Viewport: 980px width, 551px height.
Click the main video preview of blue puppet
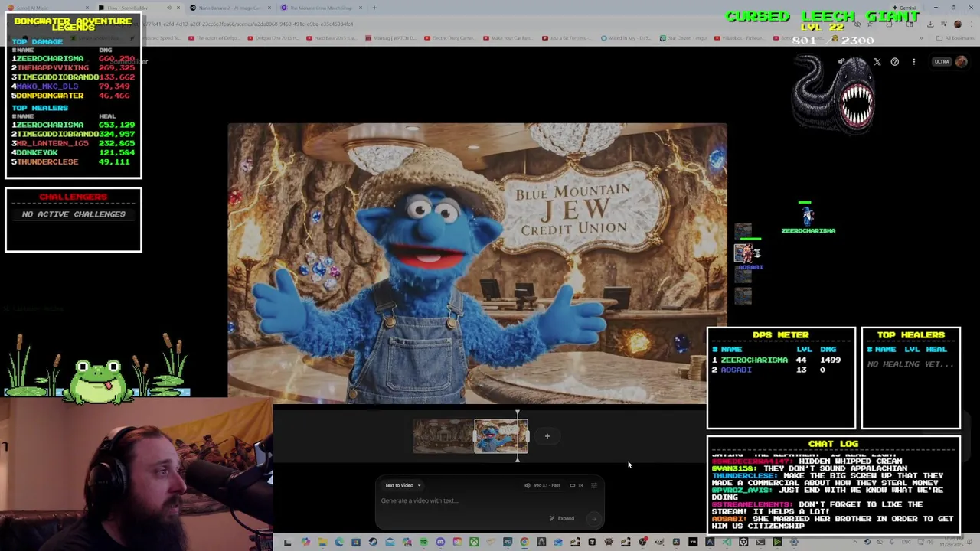477,262
